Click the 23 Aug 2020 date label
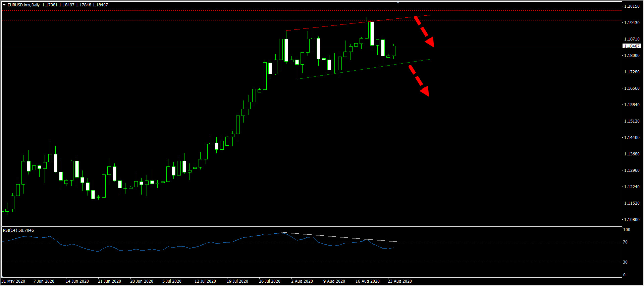 tap(400, 281)
